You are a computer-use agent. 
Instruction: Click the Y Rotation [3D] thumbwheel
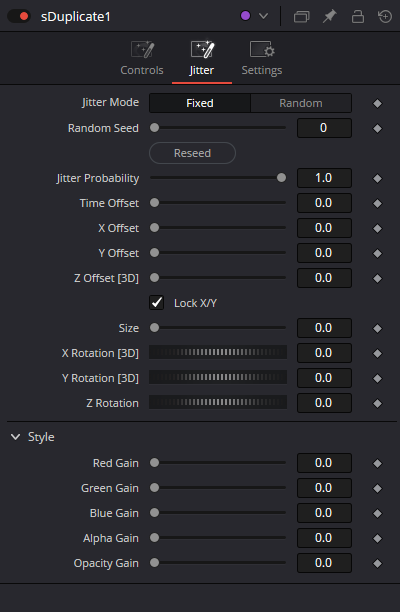point(218,377)
